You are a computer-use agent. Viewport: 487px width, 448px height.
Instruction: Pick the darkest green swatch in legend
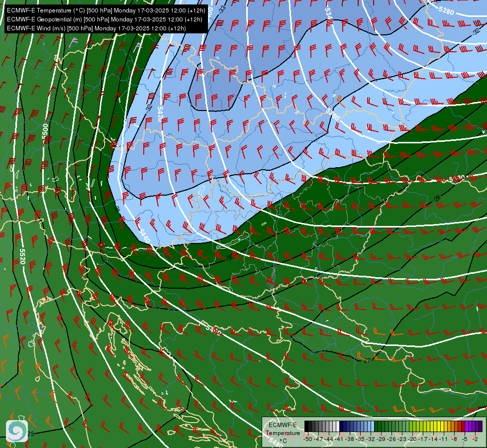point(376,426)
